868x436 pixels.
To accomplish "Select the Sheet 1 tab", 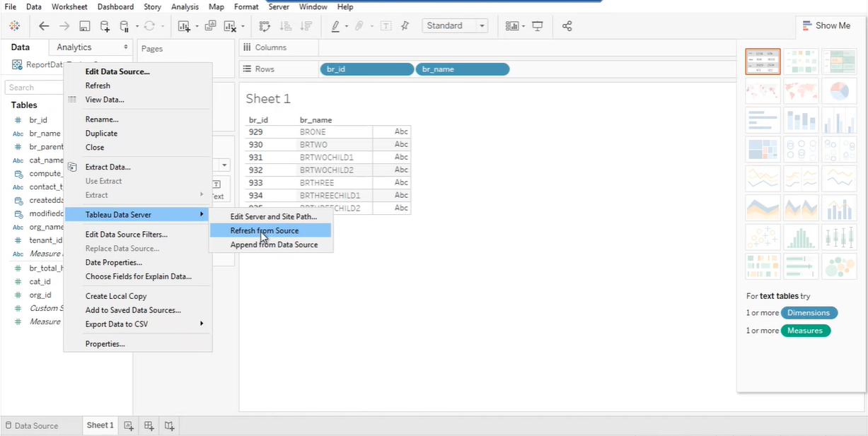I will tap(100, 425).
